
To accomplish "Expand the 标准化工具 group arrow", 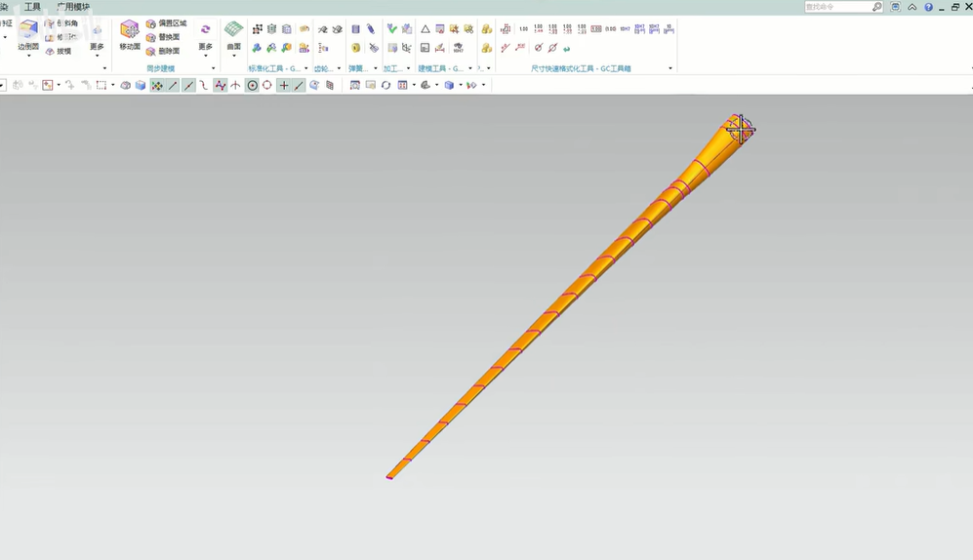I will 305,68.
